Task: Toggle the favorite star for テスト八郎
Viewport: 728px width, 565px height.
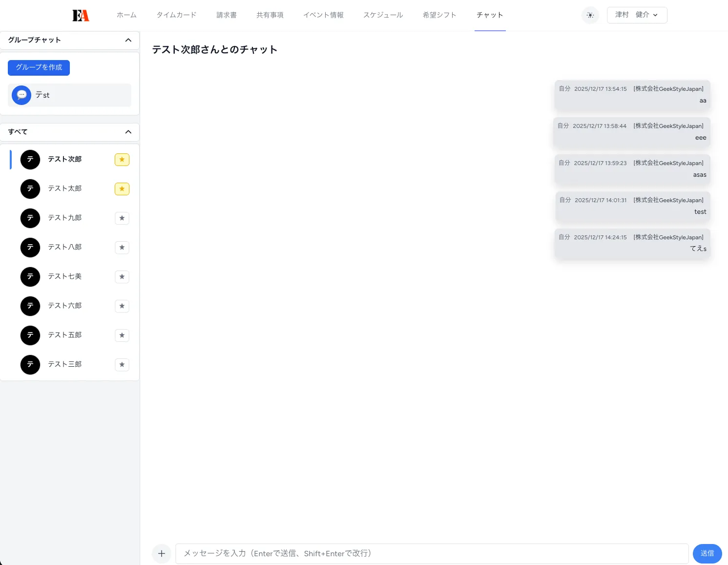Action: (x=122, y=248)
